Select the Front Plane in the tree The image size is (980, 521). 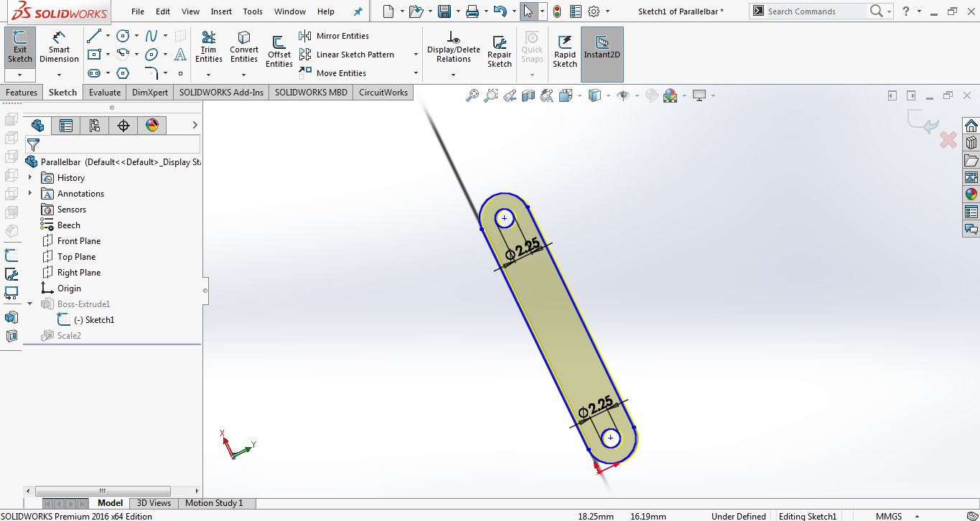coord(79,241)
